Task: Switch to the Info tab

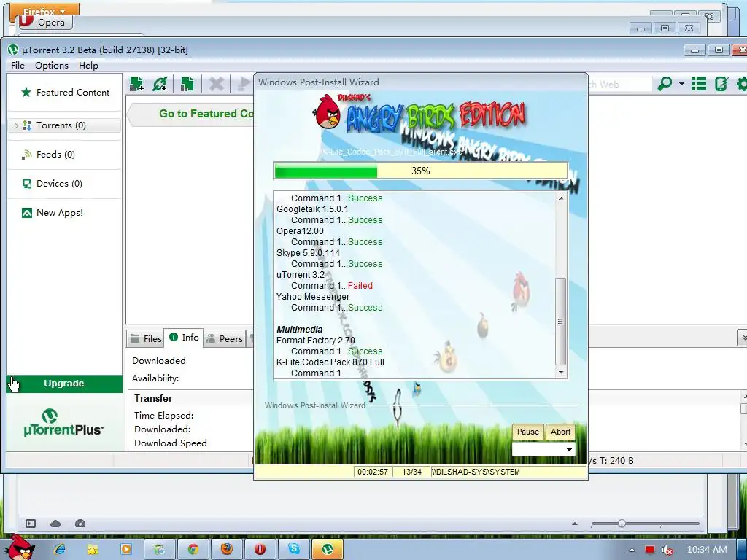Action: (x=184, y=337)
